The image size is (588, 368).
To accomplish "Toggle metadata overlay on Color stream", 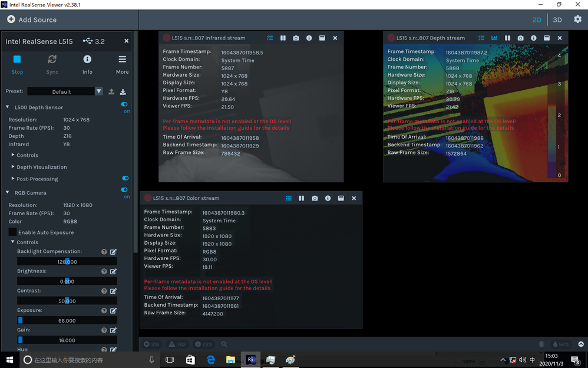I will [288, 198].
